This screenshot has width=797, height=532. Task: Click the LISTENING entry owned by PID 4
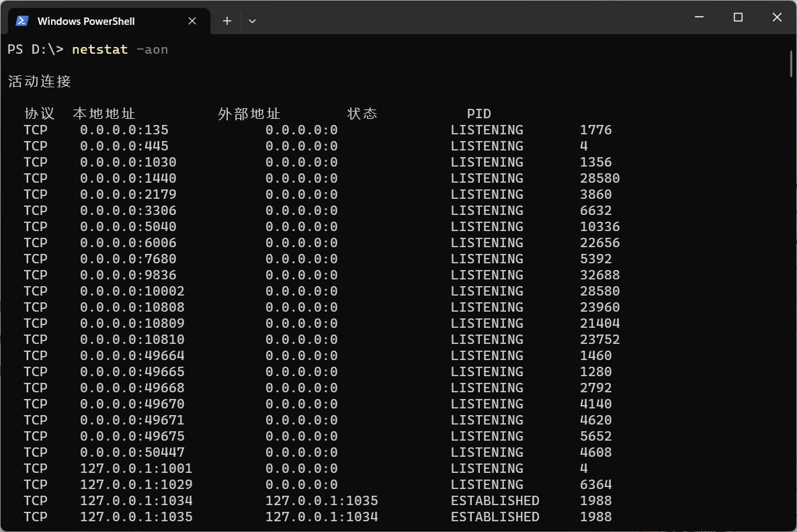pyautogui.click(x=487, y=146)
